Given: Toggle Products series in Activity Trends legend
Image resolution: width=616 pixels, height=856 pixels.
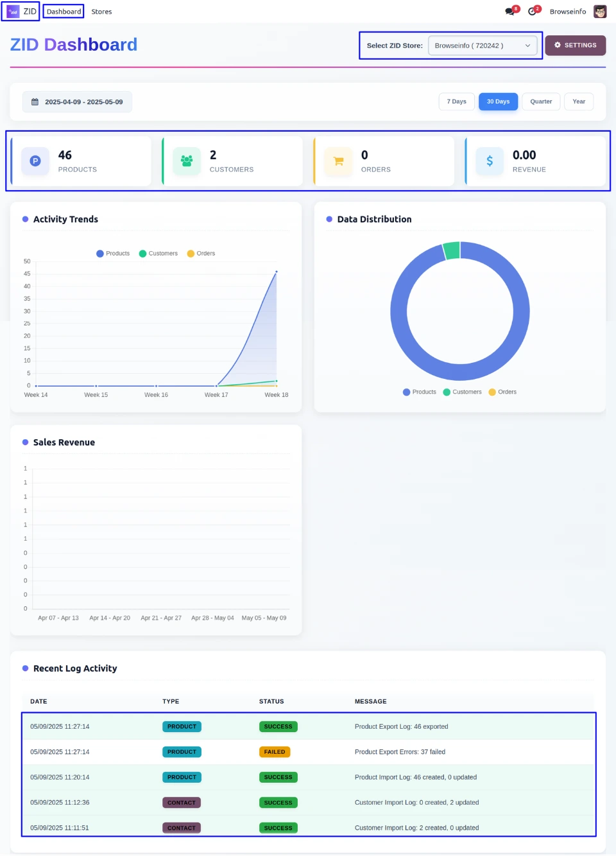Looking at the screenshot, I should (x=113, y=254).
